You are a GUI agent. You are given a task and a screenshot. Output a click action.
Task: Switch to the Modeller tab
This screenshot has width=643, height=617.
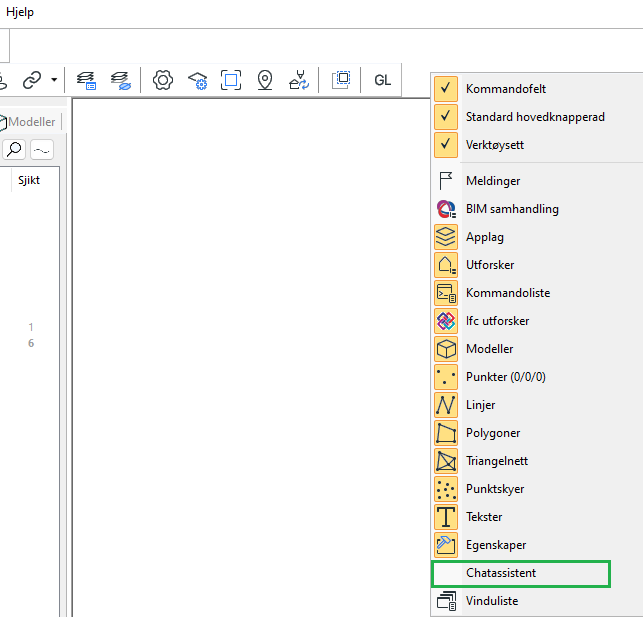tap(30, 122)
